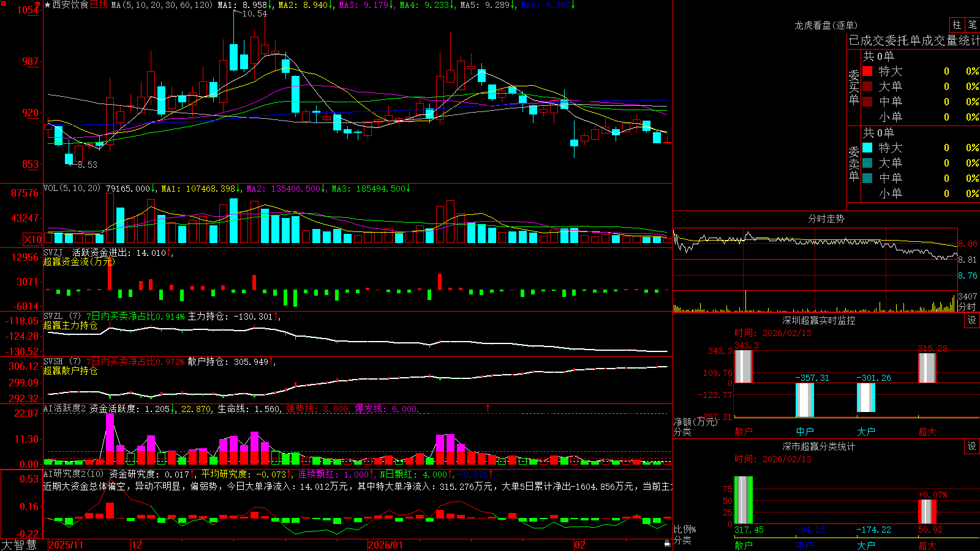The width and height of the screenshot is (980, 551).
Task: Click the 已成交委托单成交量统计 header
Action: click(x=914, y=40)
